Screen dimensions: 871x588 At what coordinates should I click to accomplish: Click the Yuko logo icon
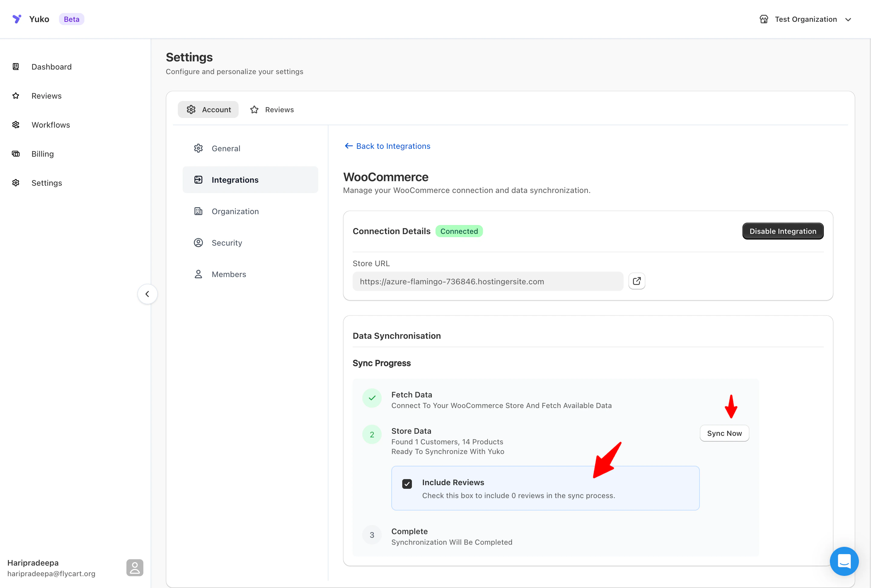(x=17, y=19)
